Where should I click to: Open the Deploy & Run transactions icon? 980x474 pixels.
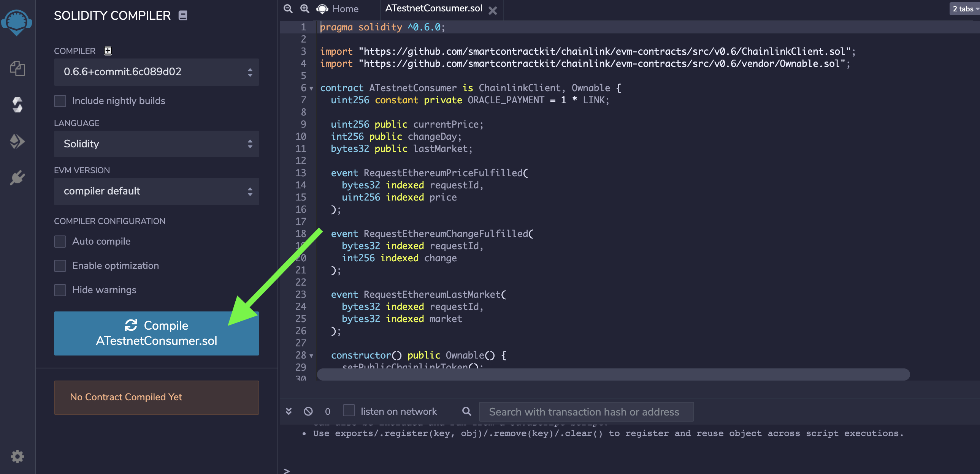[x=17, y=141]
